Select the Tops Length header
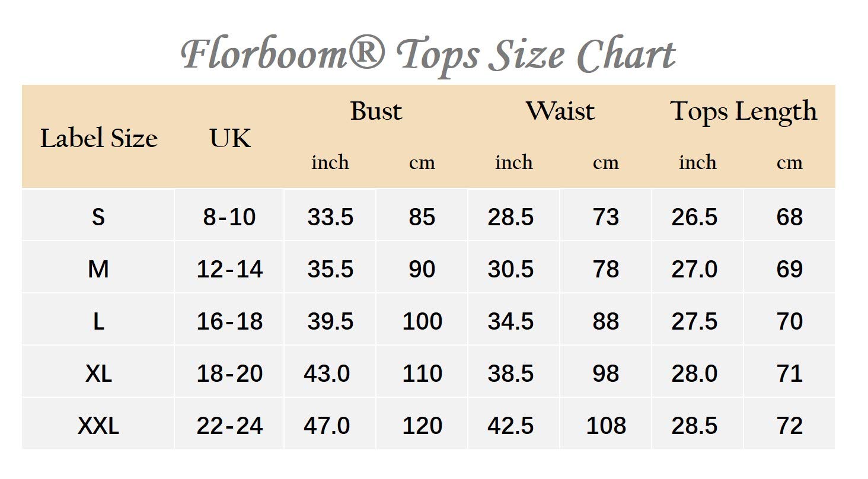868x479 pixels. 743,111
